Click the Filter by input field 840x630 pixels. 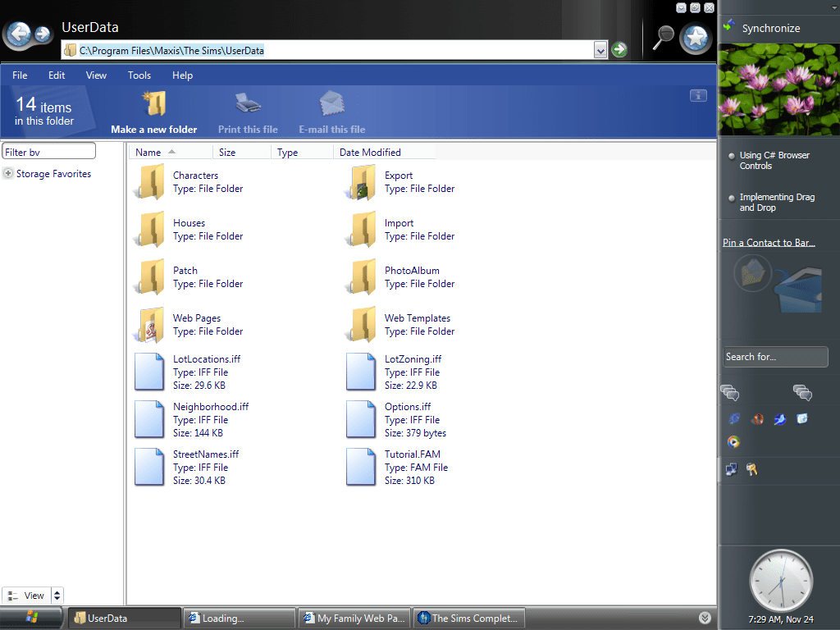[x=49, y=152]
